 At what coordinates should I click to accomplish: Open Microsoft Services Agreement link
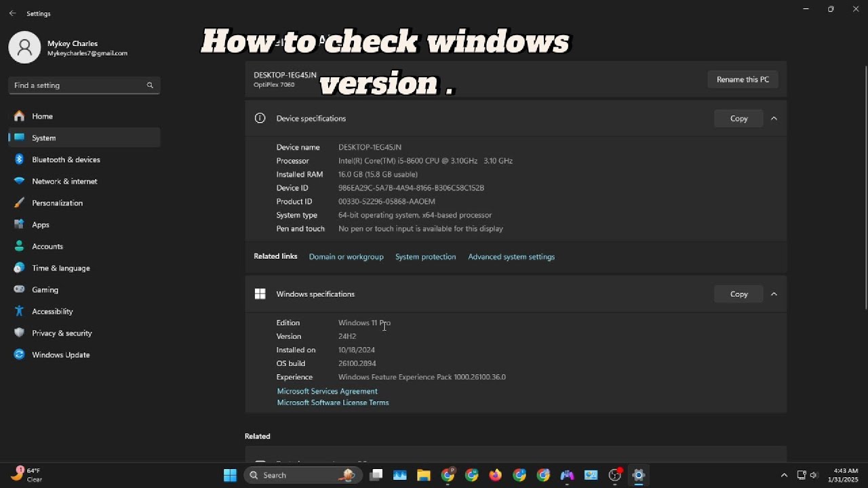coord(327,391)
